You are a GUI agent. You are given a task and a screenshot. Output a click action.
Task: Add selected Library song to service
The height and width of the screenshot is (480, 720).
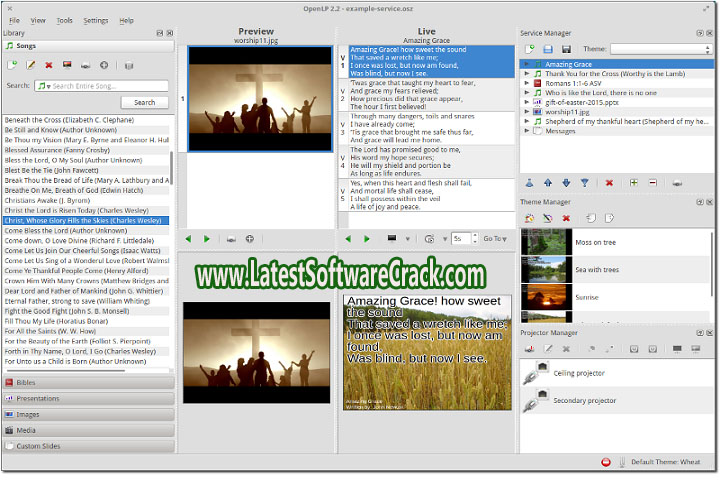(x=104, y=65)
